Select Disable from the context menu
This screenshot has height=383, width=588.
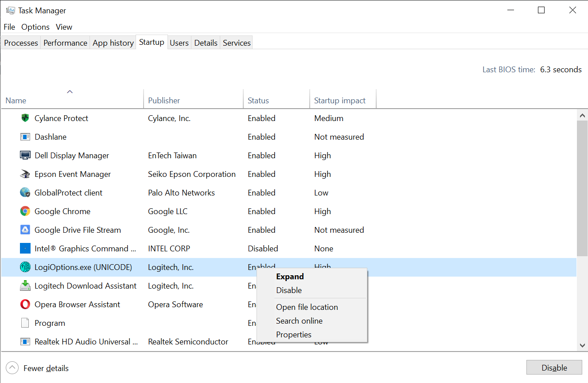pyautogui.click(x=289, y=290)
